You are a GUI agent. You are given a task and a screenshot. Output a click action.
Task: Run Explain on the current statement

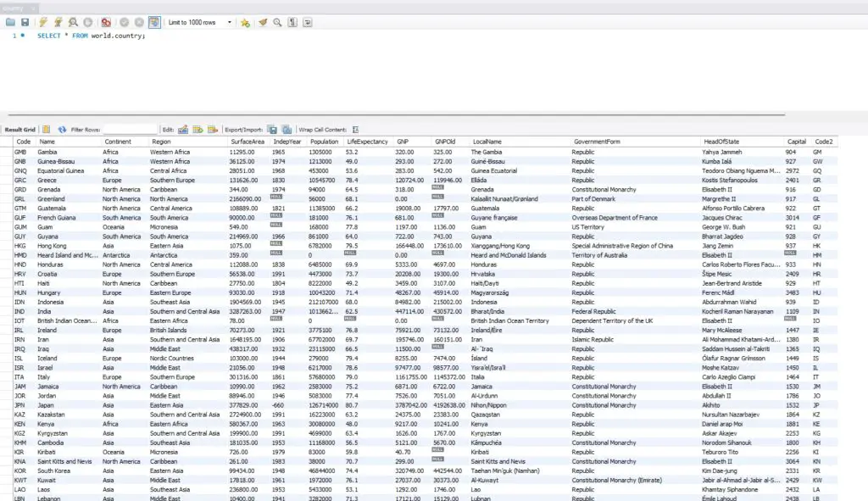click(x=73, y=22)
